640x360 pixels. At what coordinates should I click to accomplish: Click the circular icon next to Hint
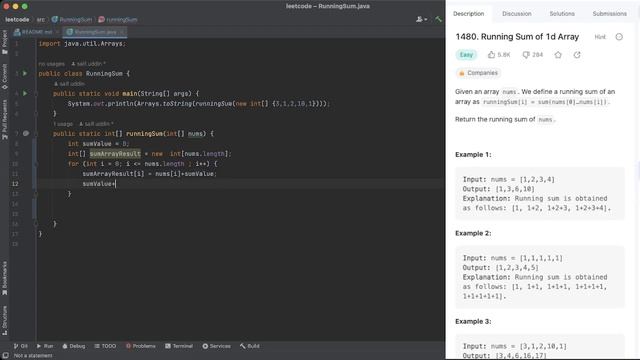[x=619, y=37]
